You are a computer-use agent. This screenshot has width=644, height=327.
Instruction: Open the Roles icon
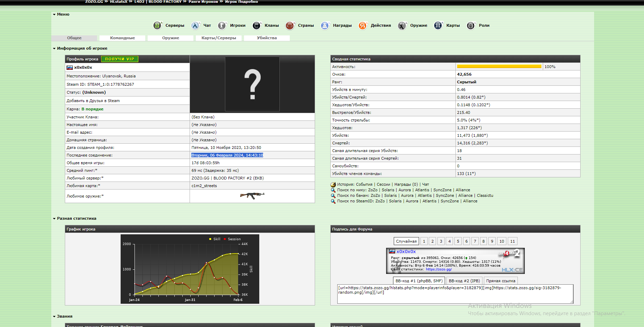point(471,25)
